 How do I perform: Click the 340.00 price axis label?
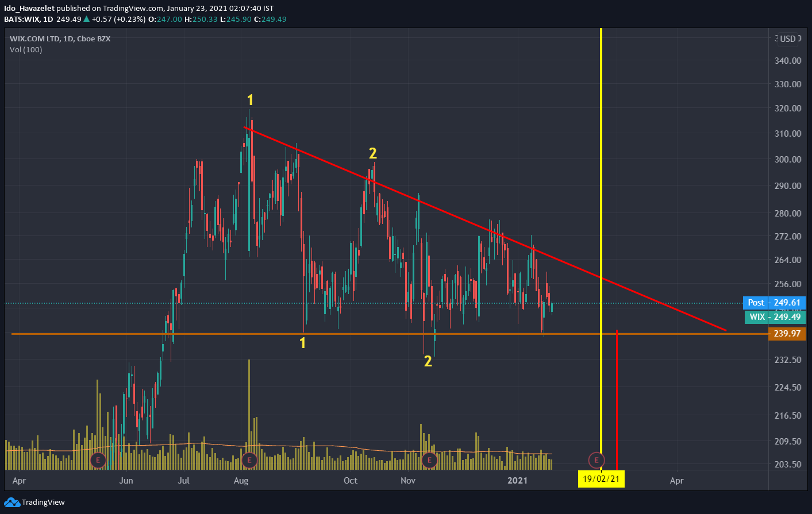pyautogui.click(x=788, y=60)
